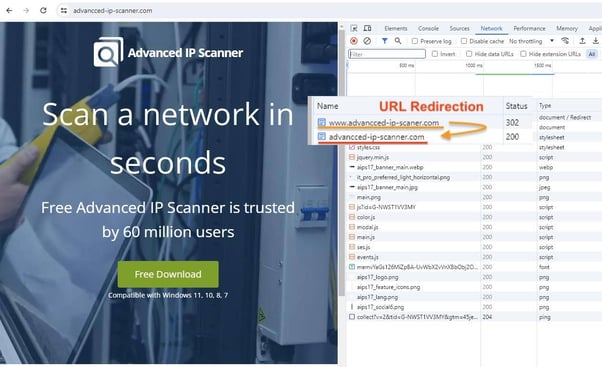Tick the Invert filter checkbox
This screenshot has width=602, height=367.
tap(435, 54)
